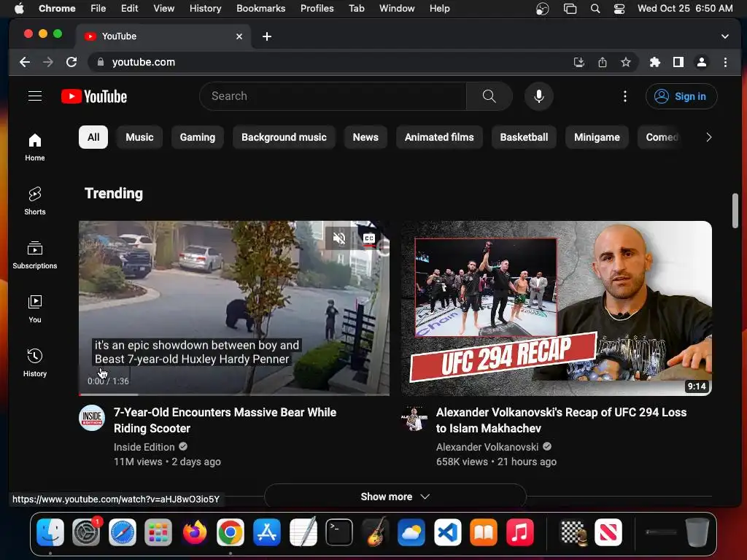Open the View menu
The width and height of the screenshot is (747, 560).
pos(164,8)
